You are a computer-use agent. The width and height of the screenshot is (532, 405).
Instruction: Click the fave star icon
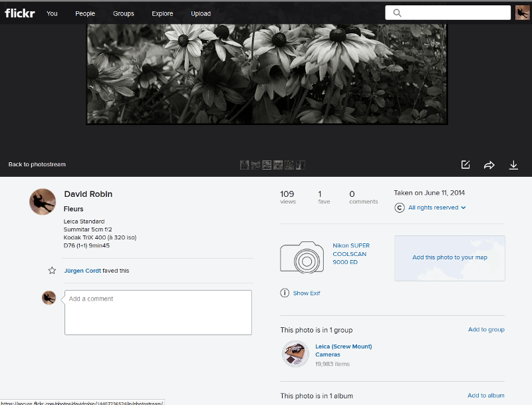point(52,271)
